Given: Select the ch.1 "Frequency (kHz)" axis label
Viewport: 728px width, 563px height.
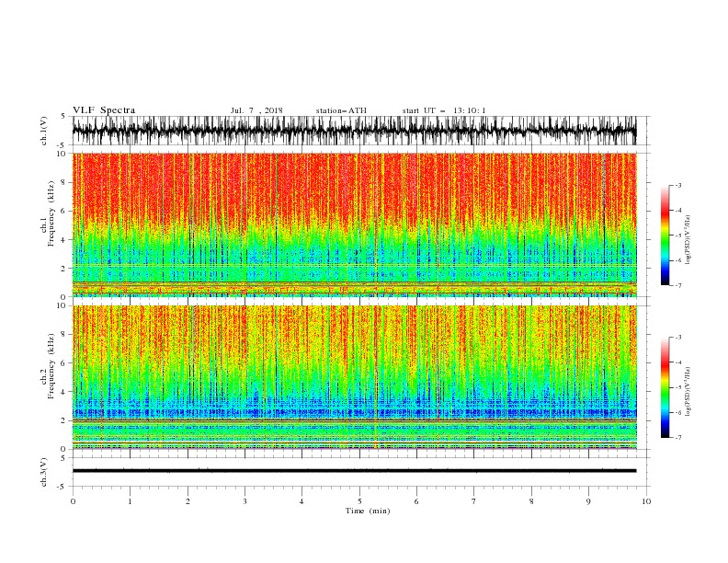Looking at the screenshot, I should pos(52,214).
